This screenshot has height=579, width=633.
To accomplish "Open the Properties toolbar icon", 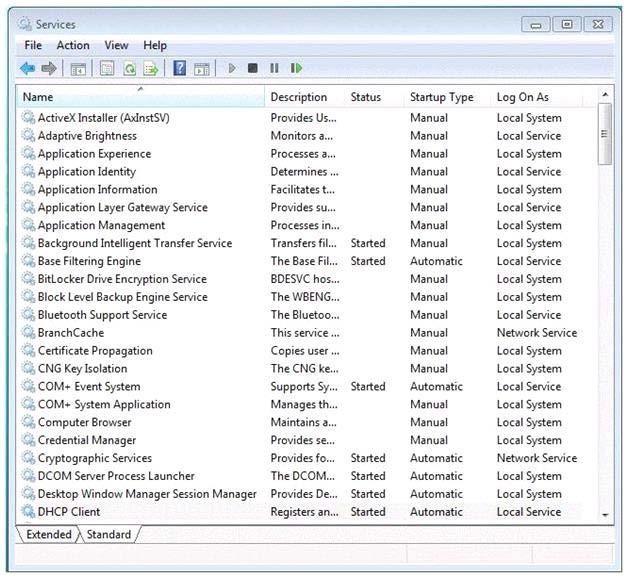I will [x=107, y=68].
